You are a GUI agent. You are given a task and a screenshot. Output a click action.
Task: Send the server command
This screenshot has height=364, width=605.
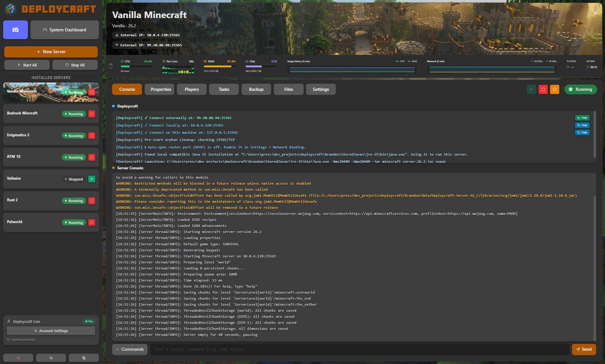[x=584, y=349]
